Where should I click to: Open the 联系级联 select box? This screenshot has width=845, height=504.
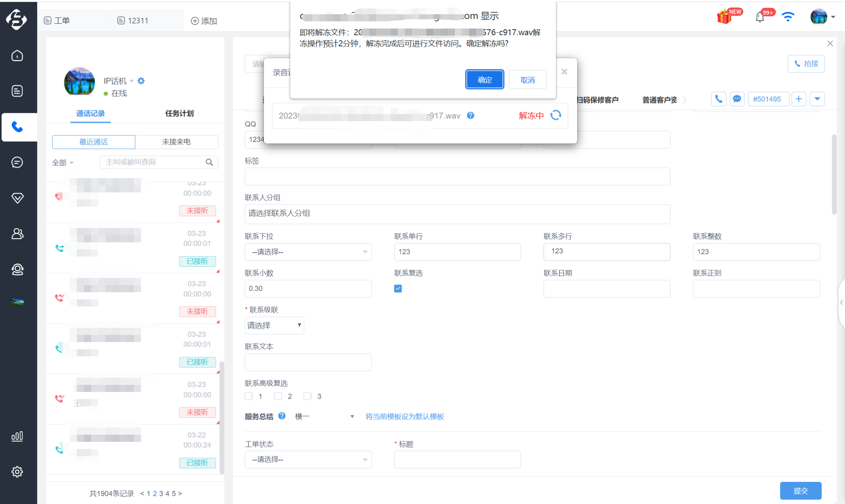[x=274, y=325]
